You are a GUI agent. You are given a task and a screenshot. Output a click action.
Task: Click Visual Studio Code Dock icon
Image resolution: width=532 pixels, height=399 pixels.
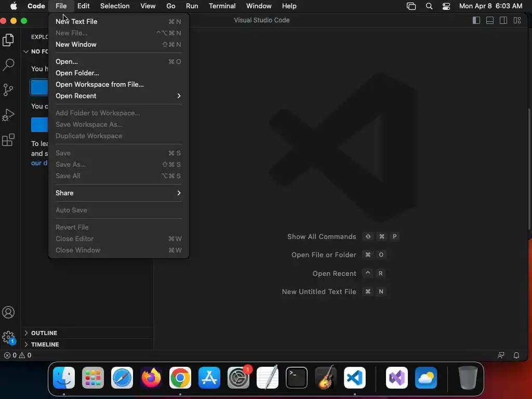click(355, 378)
